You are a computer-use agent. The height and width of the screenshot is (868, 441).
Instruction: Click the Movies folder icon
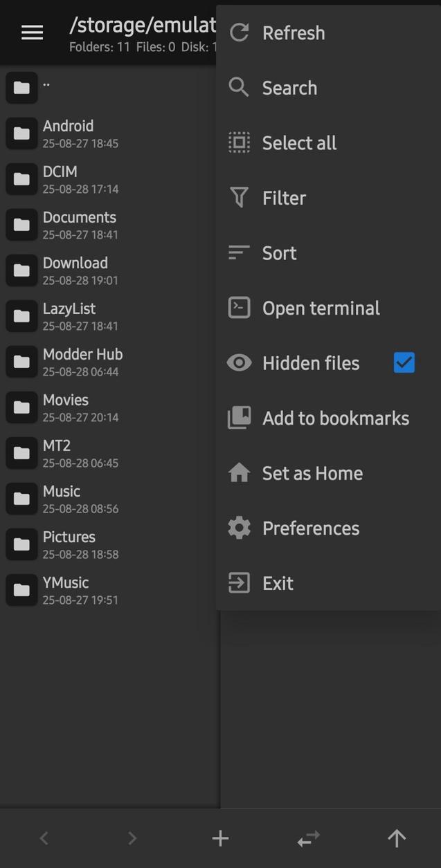tap(21, 407)
